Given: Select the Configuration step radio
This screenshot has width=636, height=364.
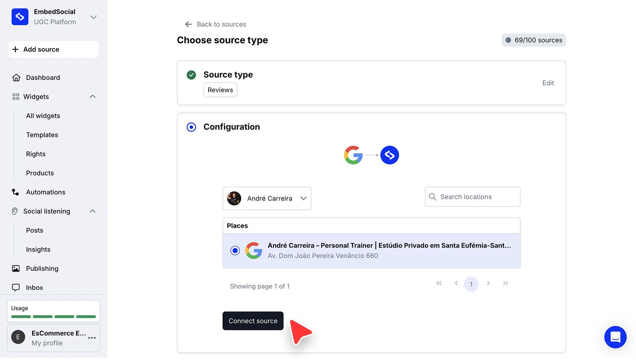Looking at the screenshot, I should tap(191, 127).
